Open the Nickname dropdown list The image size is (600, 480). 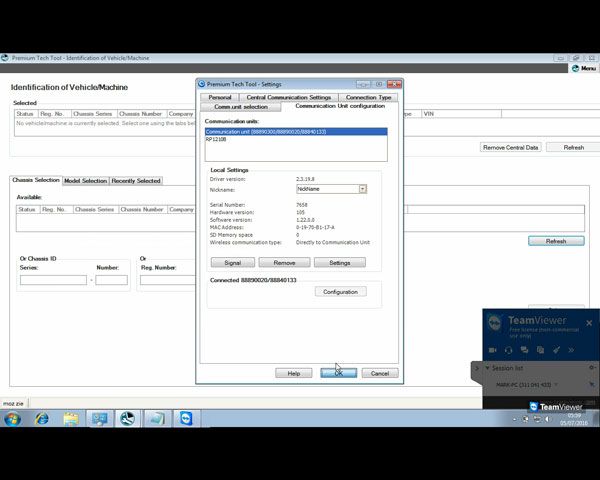point(362,189)
